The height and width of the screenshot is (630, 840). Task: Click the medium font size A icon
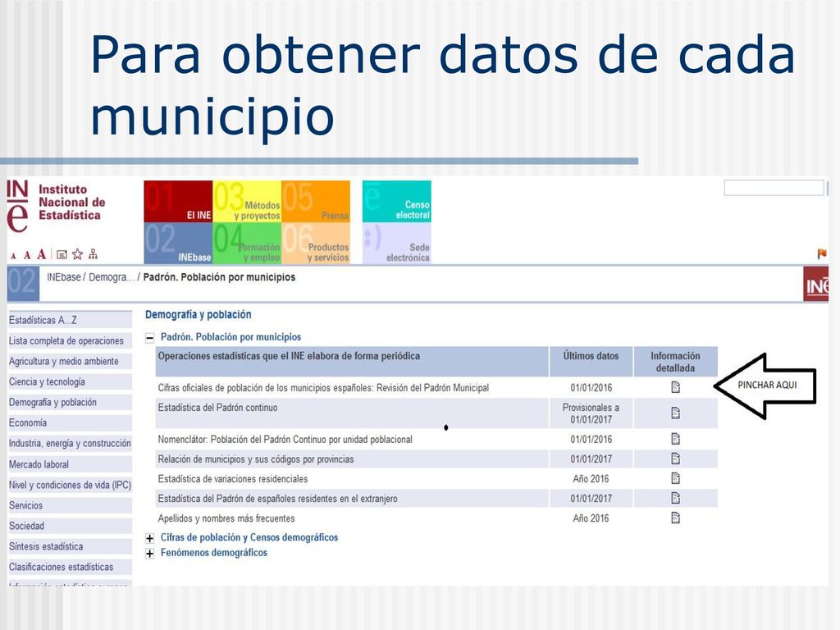point(27,256)
